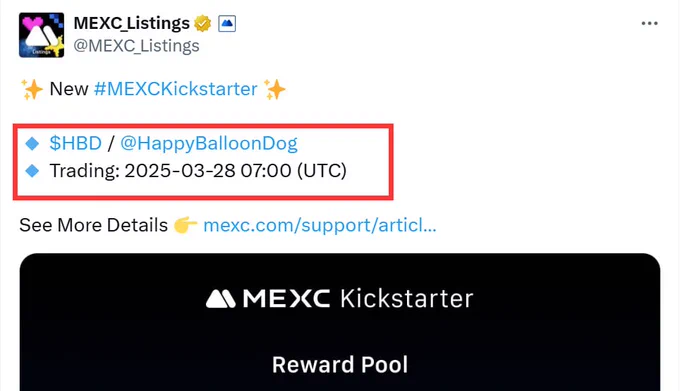Click the Trading 2025-03-28 07:00 (UTC) text
680x391 pixels.
(198, 171)
